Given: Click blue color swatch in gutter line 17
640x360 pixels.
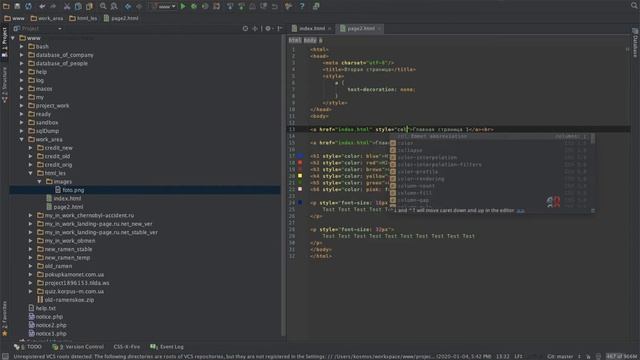Looking at the screenshot, I should [x=300, y=156].
